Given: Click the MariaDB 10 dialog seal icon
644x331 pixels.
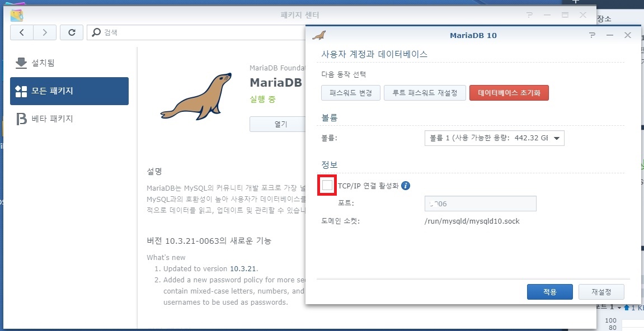Looking at the screenshot, I should tap(319, 35).
